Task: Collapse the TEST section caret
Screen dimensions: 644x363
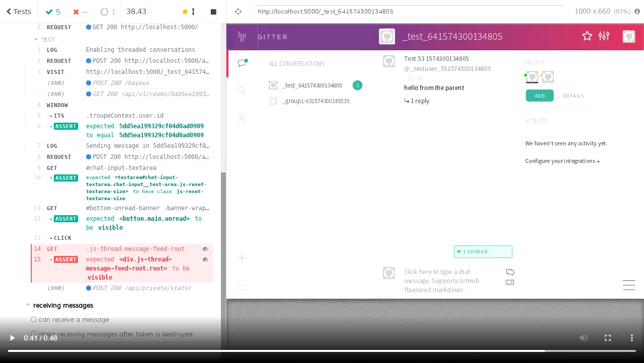Action: (x=36, y=39)
